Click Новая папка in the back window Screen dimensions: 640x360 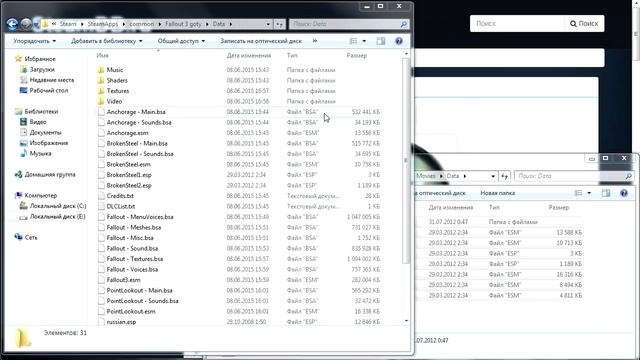tap(497, 193)
